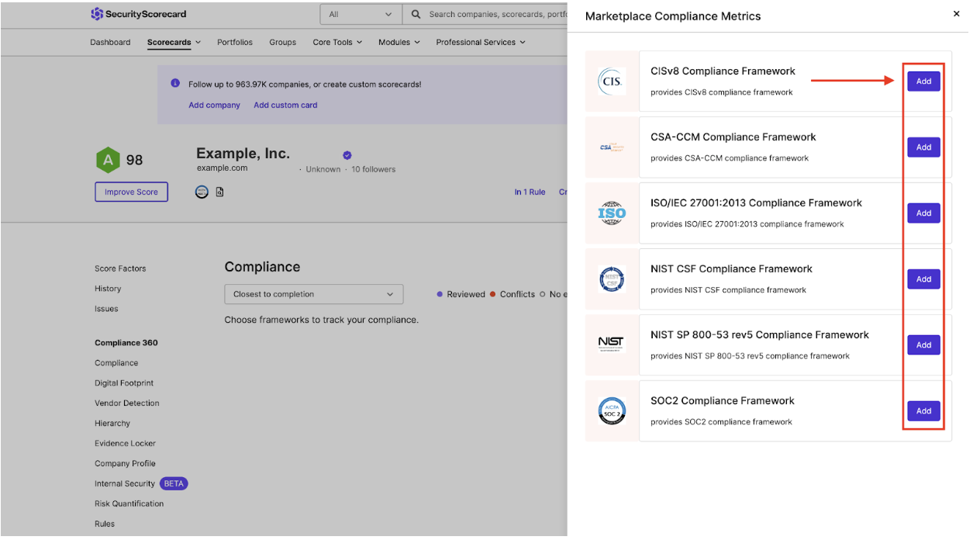Expand the Professional Services menu

coord(481,43)
